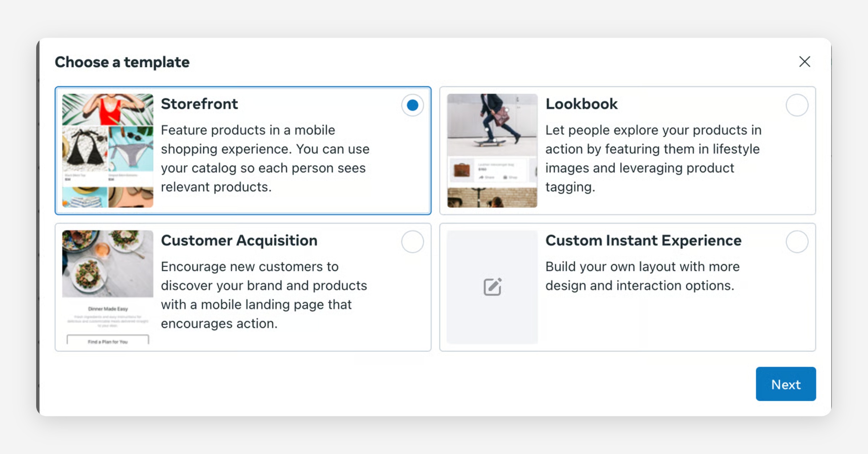Click the Customer Acquisition heading
Image resolution: width=868 pixels, height=454 pixels.
(x=239, y=240)
